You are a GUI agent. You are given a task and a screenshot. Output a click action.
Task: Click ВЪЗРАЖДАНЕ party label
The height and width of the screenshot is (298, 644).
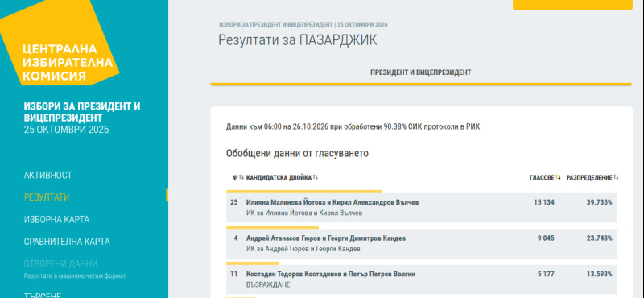tap(268, 284)
